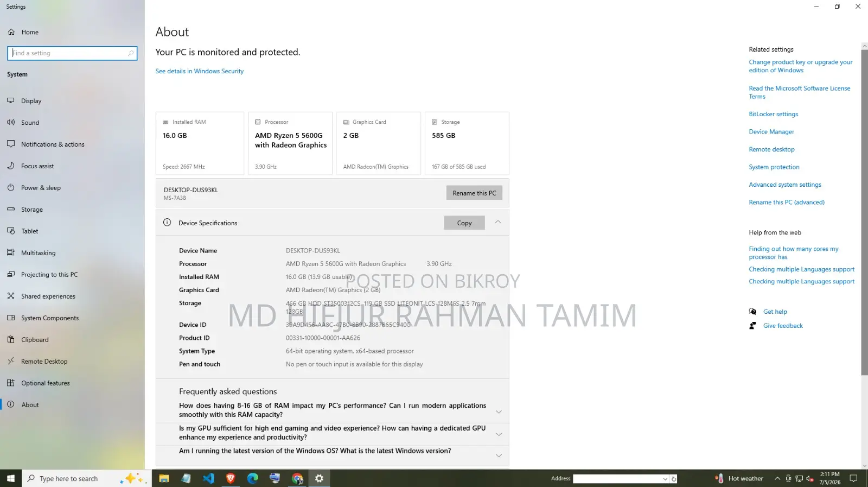Screen dimensions: 868x487
Task: Open the taskbar Address dropdown arrow
Action: coord(665,479)
